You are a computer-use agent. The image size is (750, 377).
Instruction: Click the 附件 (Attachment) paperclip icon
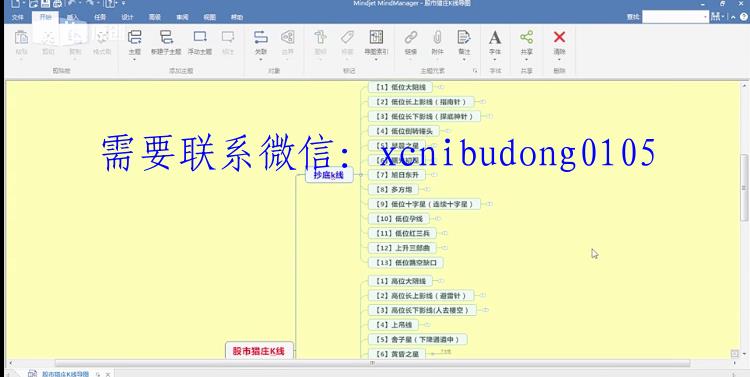pos(437,37)
